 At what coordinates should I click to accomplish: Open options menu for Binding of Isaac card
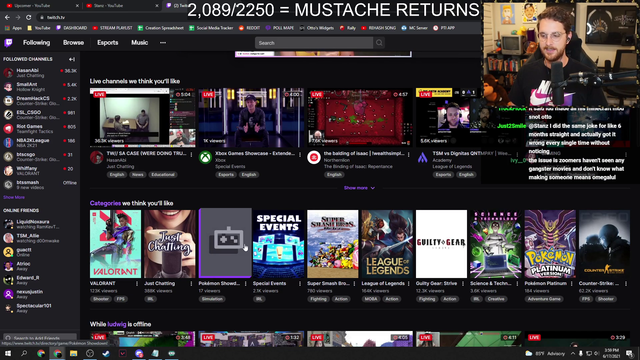pos(409,154)
